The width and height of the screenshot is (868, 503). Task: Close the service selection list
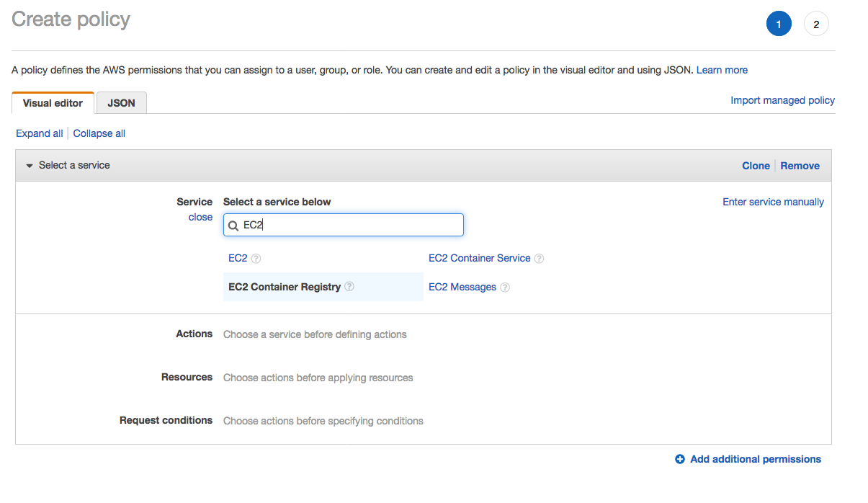pyautogui.click(x=200, y=217)
